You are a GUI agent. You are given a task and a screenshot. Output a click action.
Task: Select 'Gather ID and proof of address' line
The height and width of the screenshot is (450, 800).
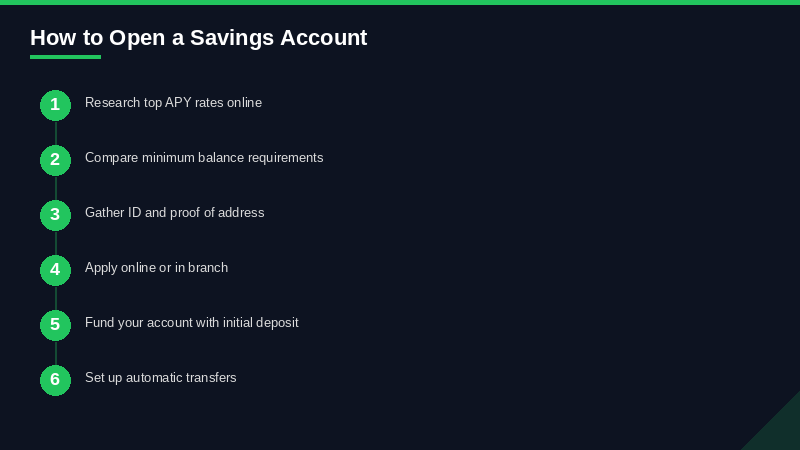174,213
